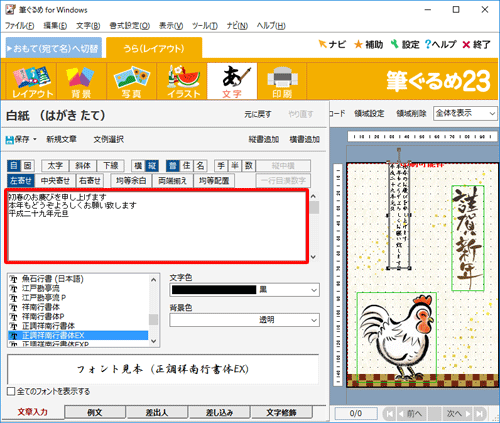The width and height of the screenshot is (500, 423).
Task: Jump to first record button
Action: 389,414
